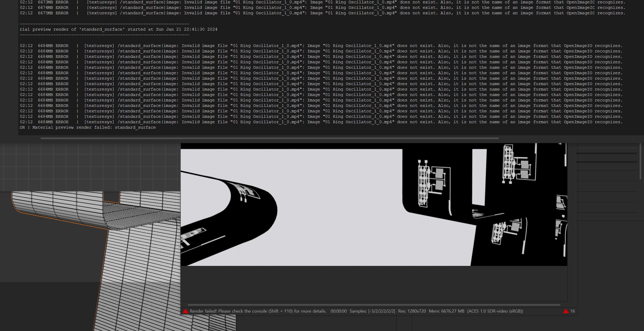This screenshot has width=644, height=331.
Task: Click the console line 'started at Sun Jan 21 22:41:30 2024'
Action: (118, 29)
